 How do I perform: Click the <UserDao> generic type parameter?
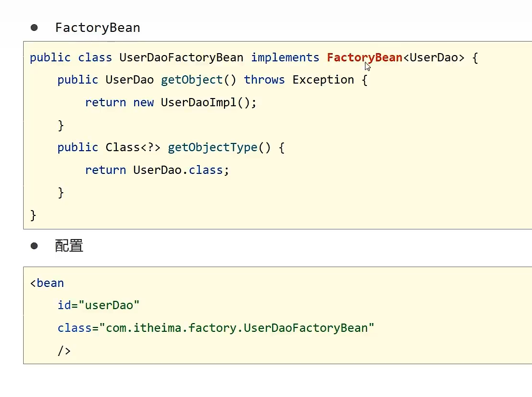(433, 57)
